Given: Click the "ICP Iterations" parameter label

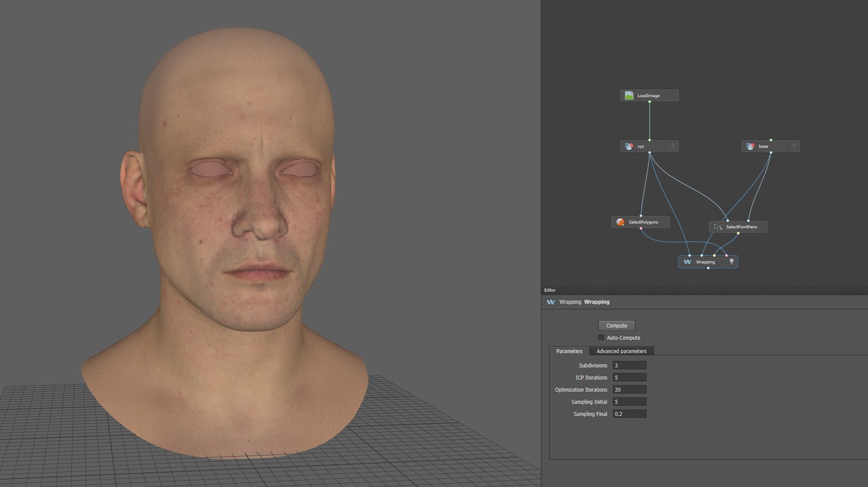Looking at the screenshot, I should [x=591, y=378].
